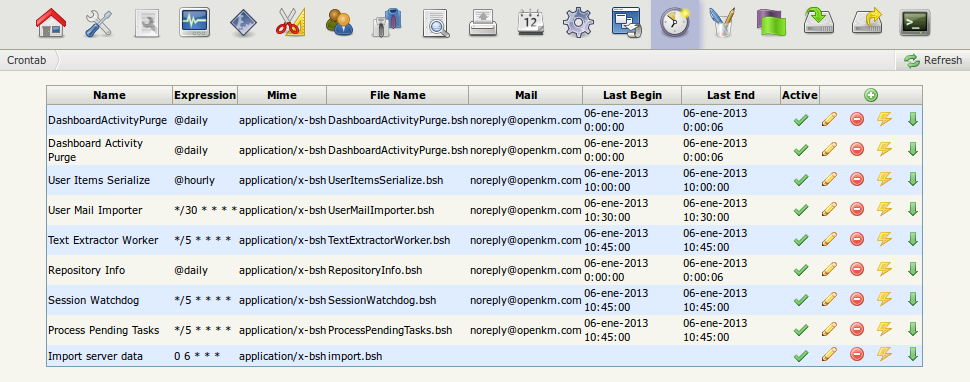Image resolution: width=970 pixels, height=382 pixels.
Task: Download the Repository Info script
Action: (912, 269)
